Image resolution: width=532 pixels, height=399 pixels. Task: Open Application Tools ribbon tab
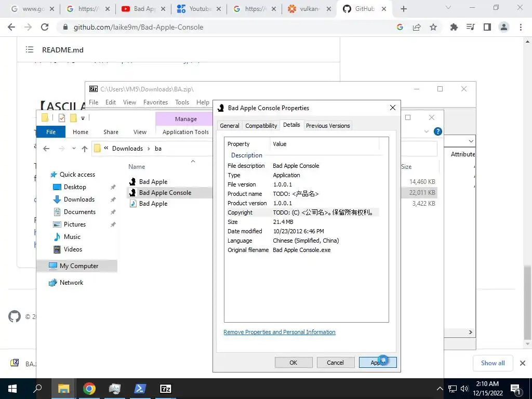[185, 132]
